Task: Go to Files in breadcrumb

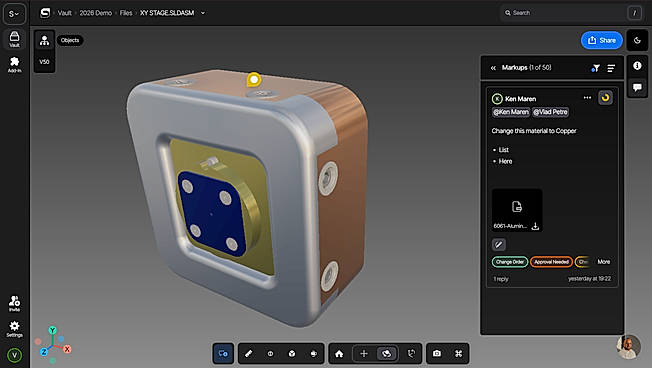Action: pyautogui.click(x=126, y=13)
